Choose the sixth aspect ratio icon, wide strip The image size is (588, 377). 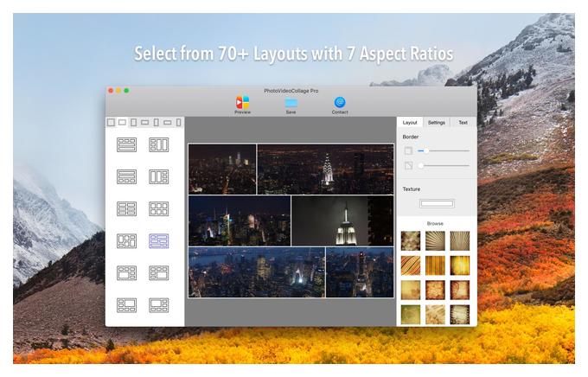click(x=168, y=122)
